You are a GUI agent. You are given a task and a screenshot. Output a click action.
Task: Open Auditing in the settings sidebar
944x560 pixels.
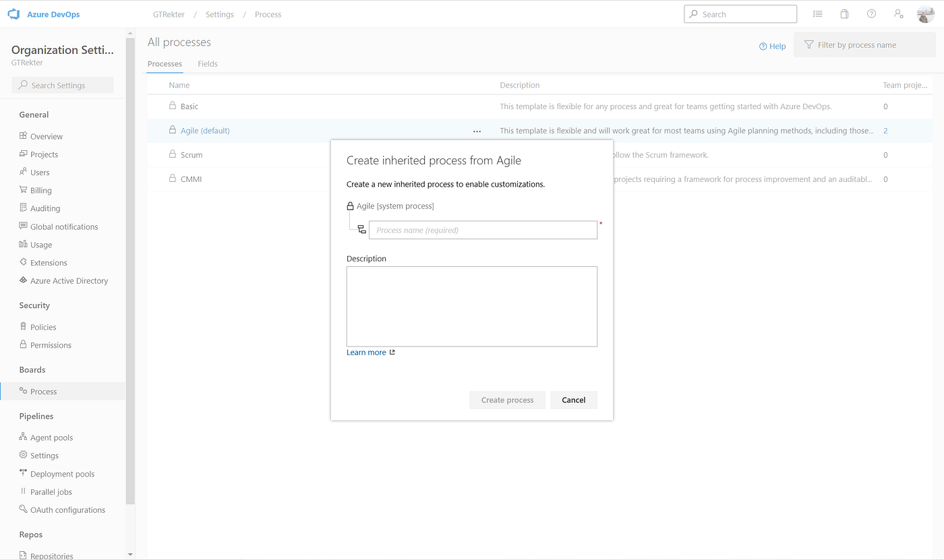pyautogui.click(x=45, y=208)
